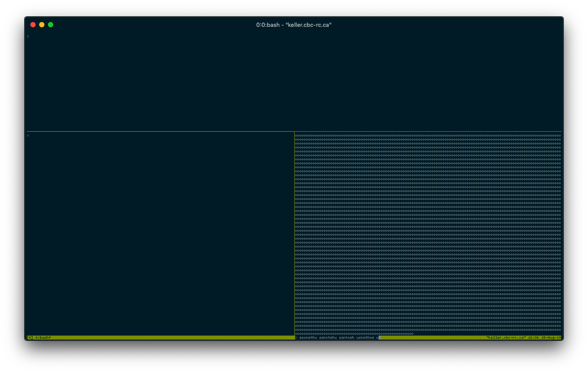Click the word asonethu in the command line
Viewport: 588px width, 373px height.
(308, 337)
